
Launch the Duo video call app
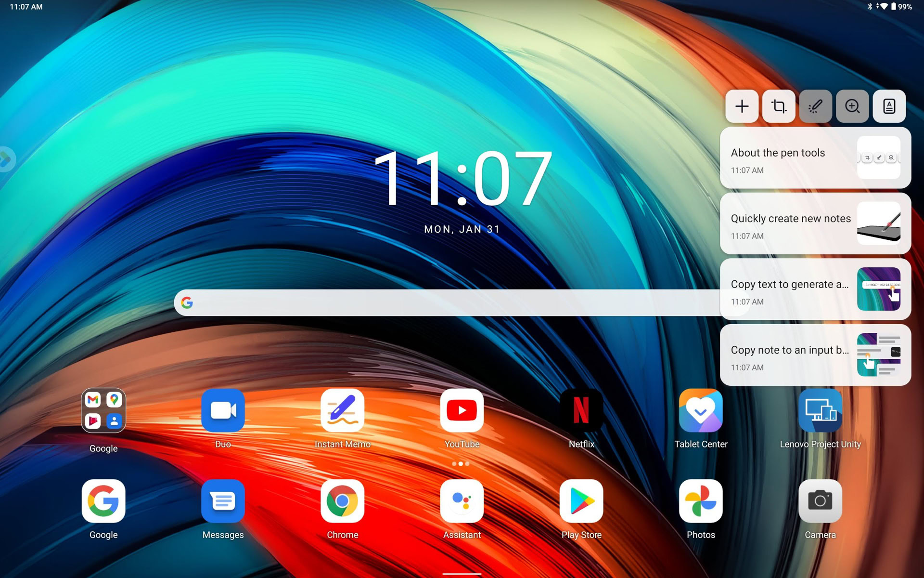tap(223, 411)
